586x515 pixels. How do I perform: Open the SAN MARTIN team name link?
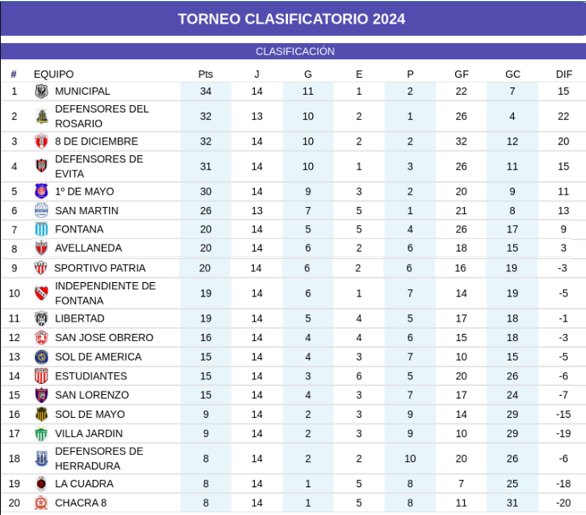coord(87,211)
